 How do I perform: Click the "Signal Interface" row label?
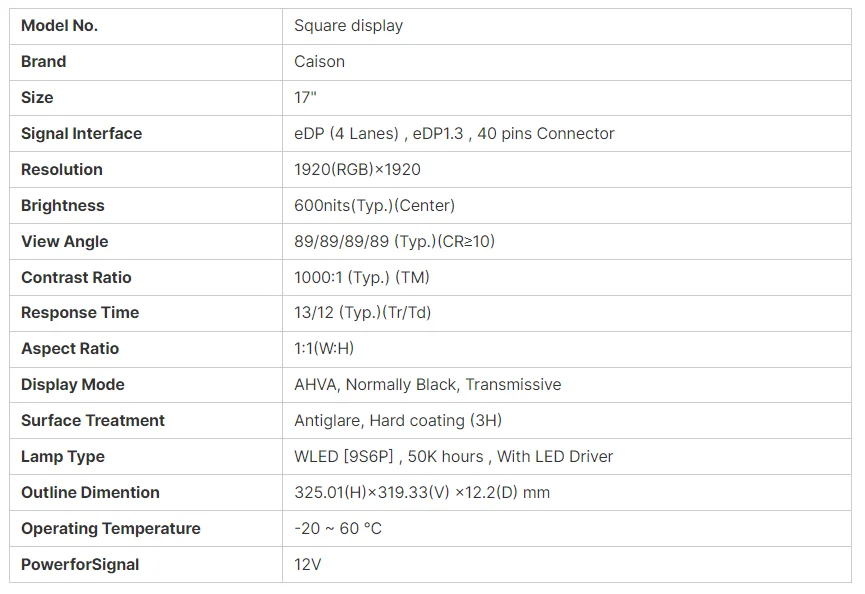click(81, 134)
